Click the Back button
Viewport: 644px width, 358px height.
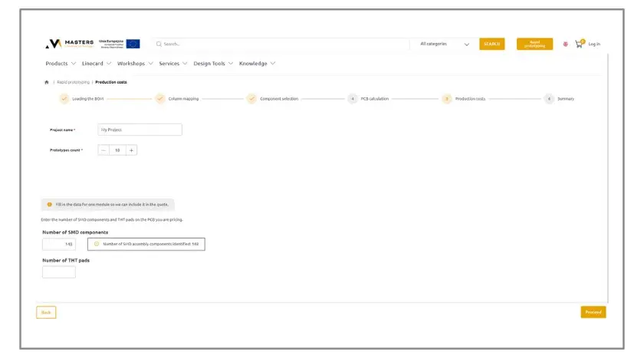pos(46,312)
